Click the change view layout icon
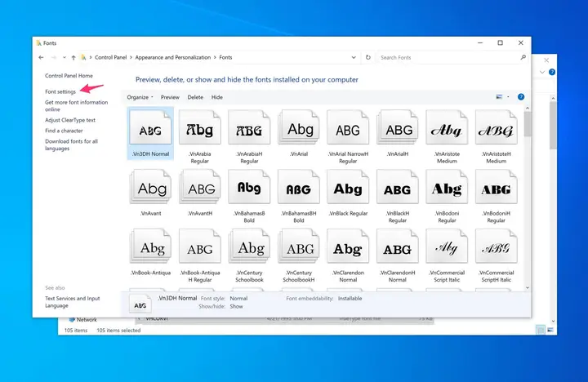This screenshot has height=382, width=588. click(499, 96)
